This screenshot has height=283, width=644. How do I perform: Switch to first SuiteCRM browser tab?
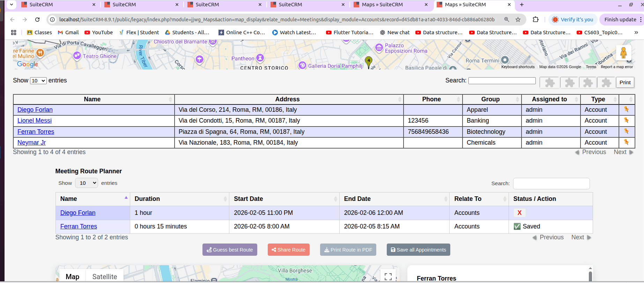click(x=58, y=5)
